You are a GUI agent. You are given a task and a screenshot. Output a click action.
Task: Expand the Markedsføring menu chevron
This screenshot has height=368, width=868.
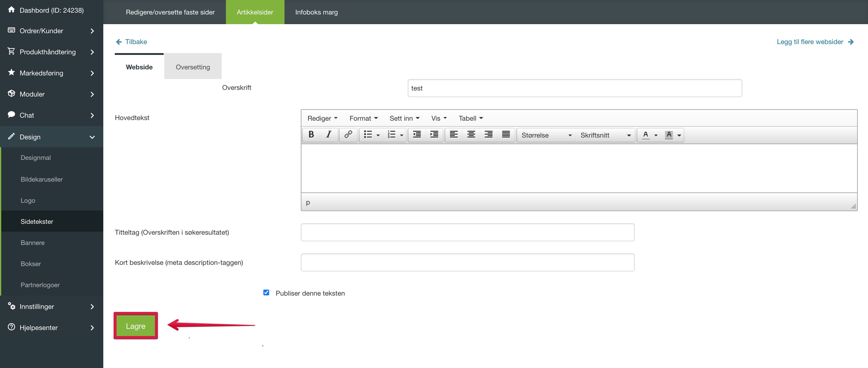[92, 73]
